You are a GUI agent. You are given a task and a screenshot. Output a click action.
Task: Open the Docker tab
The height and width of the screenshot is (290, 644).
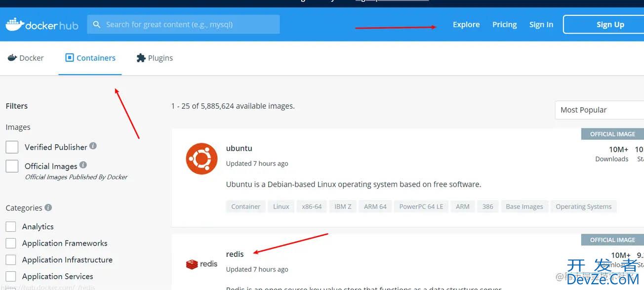(26, 58)
